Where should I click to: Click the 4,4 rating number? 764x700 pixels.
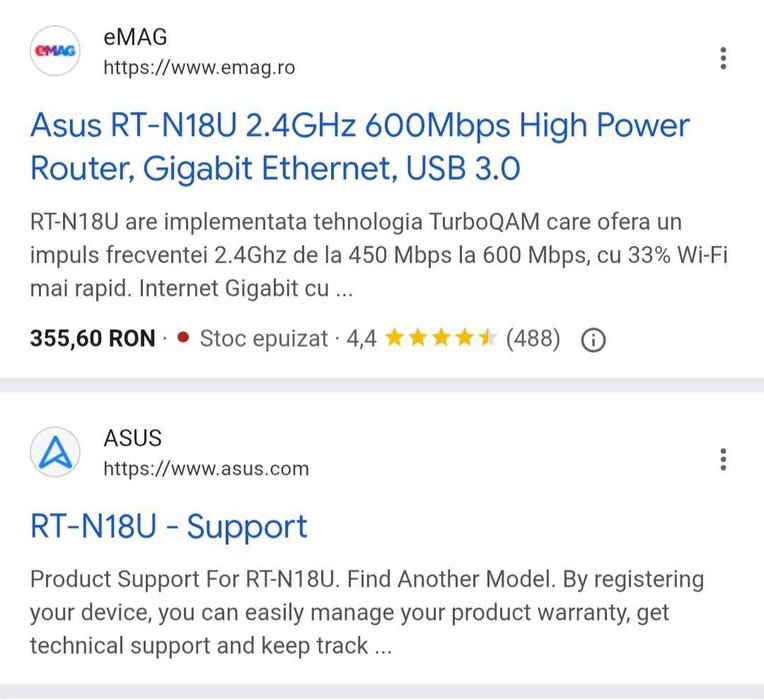[361, 339]
